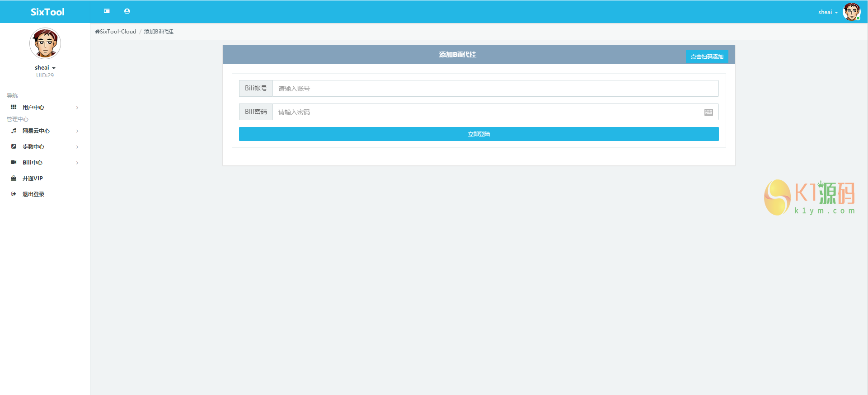Screen dimensions: 868x395
Task: Click the large sidebar avatar picture
Action: click(45, 43)
